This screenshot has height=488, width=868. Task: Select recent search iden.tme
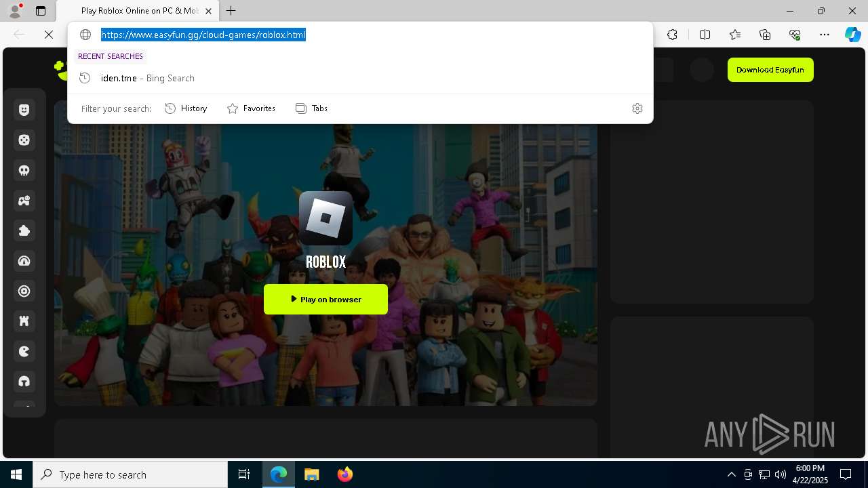360,78
